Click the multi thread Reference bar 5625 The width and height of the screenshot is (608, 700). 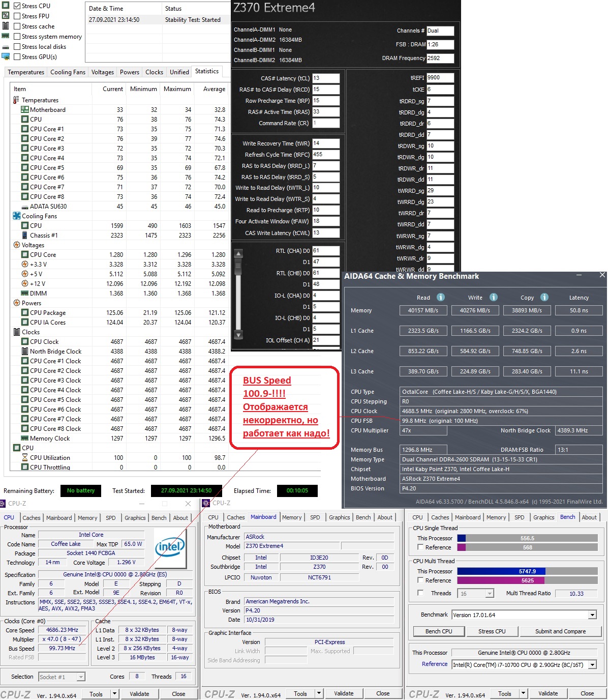[527, 580]
